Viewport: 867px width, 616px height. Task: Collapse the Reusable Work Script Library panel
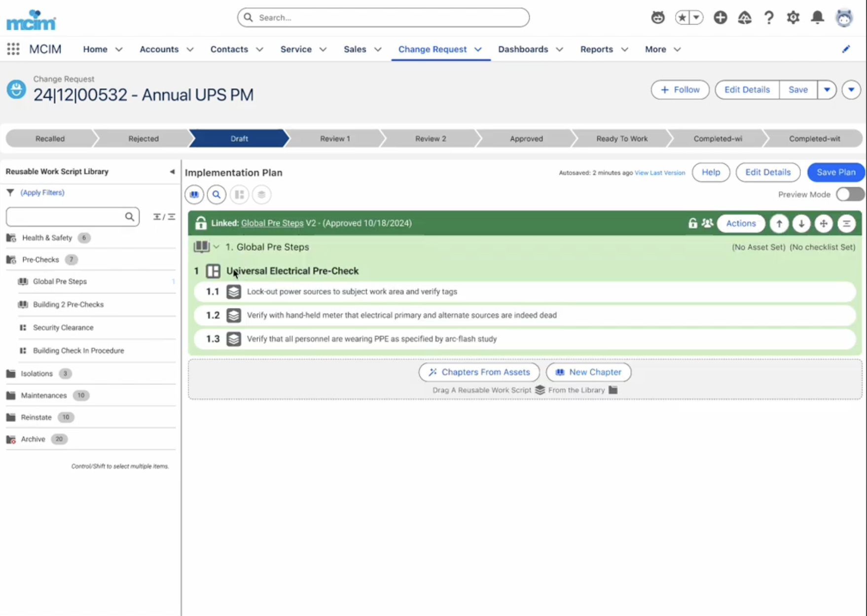pos(172,171)
